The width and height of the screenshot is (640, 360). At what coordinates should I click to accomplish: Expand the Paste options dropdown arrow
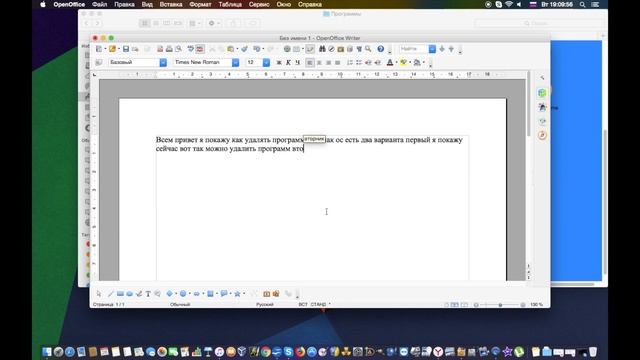click(x=237, y=49)
